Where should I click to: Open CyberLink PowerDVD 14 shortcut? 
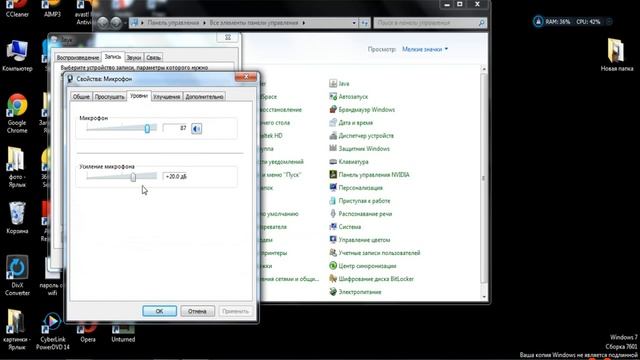(x=52, y=331)
